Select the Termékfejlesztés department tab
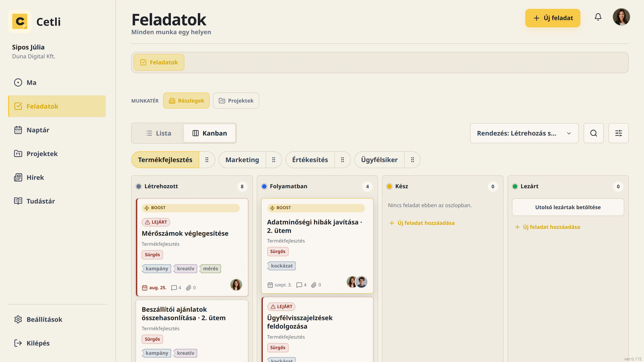Screen dimensions: 644x362 pos(165,160)
